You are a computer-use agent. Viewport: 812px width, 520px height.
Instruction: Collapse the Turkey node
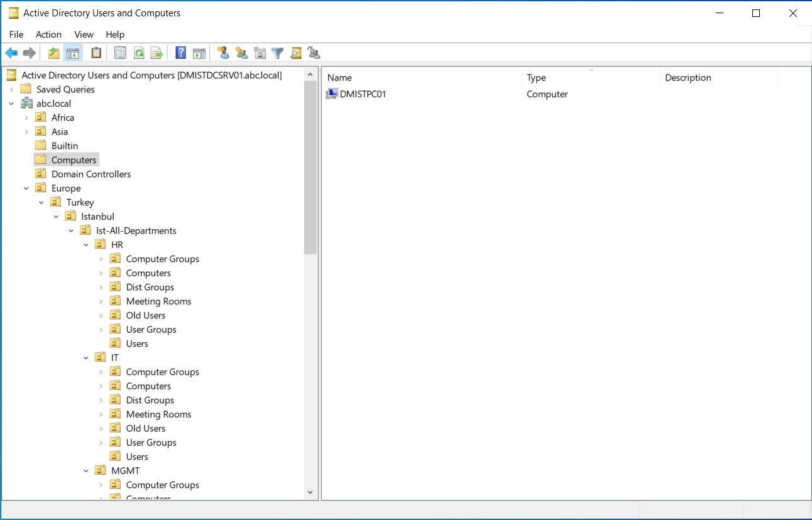[x=41, y=202]
